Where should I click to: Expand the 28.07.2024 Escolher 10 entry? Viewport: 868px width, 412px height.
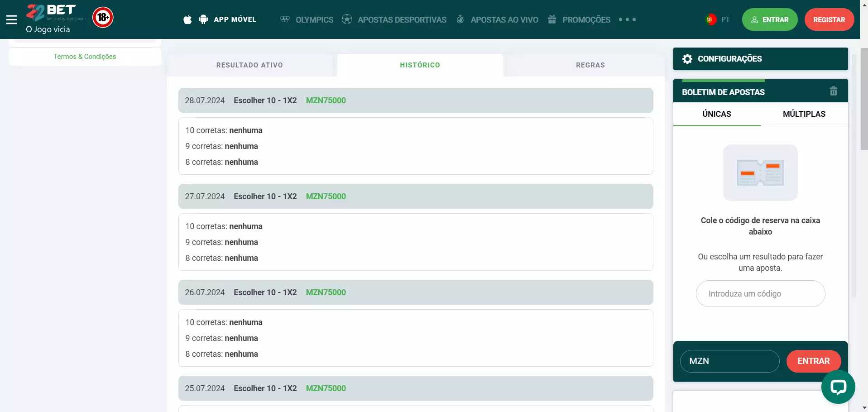pyautogui.click(x=415, y=101)
